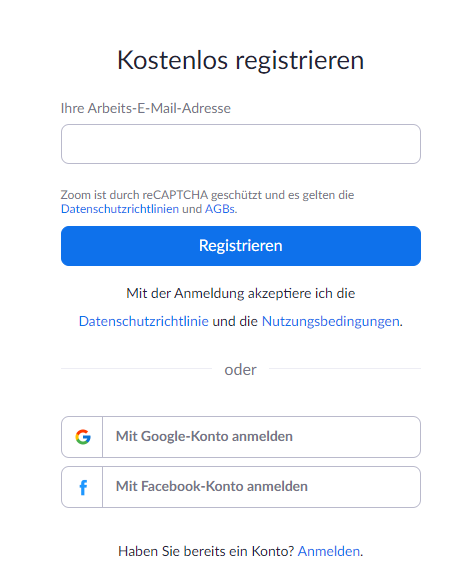Click the Facebook logo icon
Screen dimensions: 474x572
[83, 487]
